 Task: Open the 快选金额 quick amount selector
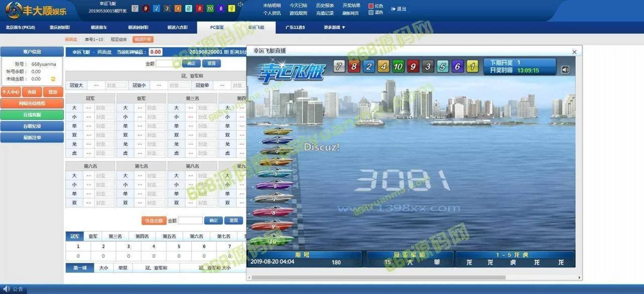[154, 220]
